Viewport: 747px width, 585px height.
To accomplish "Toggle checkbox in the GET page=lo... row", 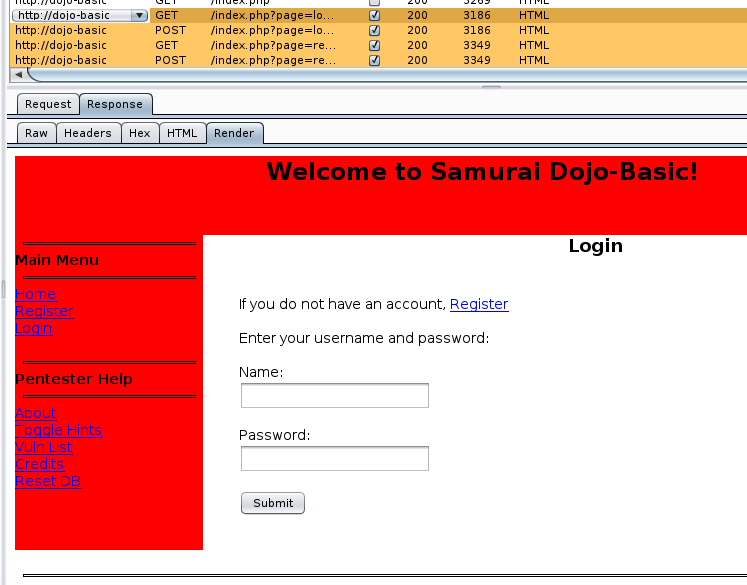I will click(x=375, y=16).
